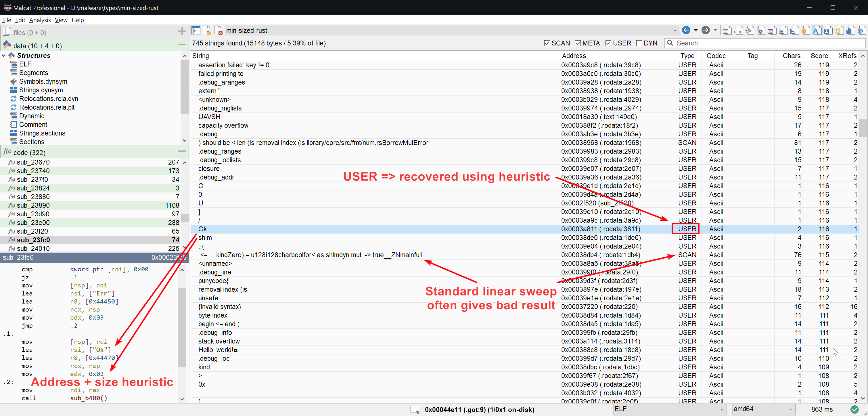868x416 pixels.
Task: Open the Analysis menu
Action: 40,20
